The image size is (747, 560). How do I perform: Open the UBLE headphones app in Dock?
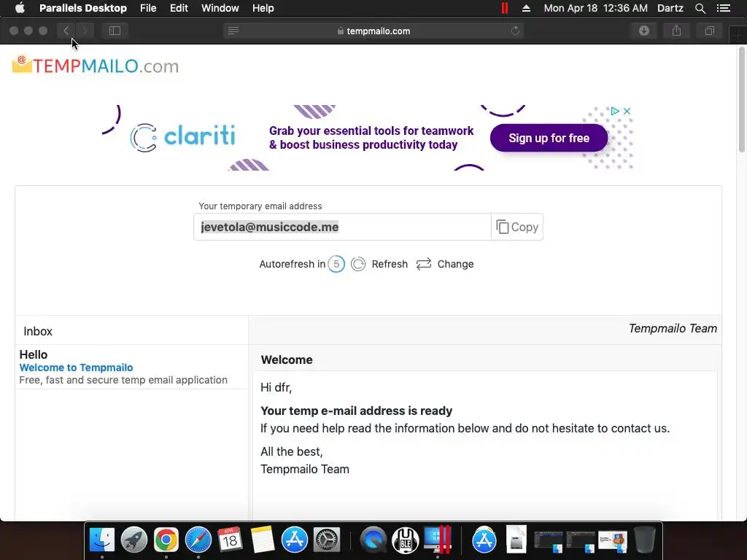click(x=406, y=540)
